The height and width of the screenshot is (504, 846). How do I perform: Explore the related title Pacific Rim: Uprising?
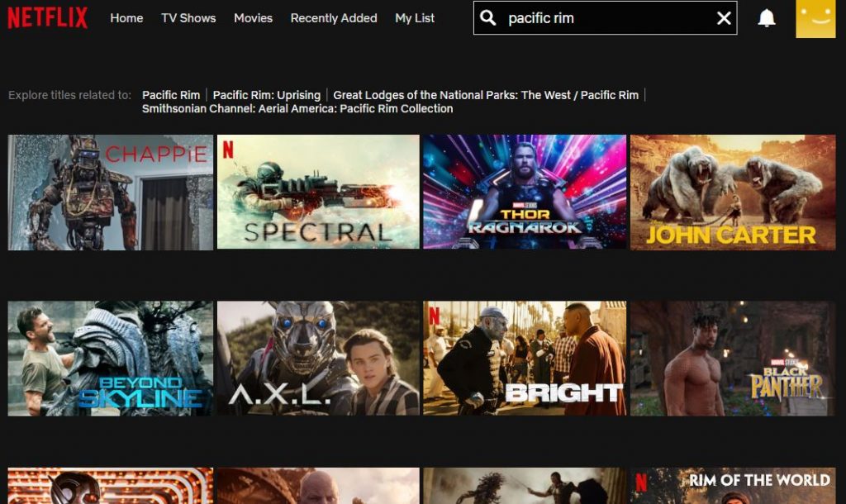[267, 95]
